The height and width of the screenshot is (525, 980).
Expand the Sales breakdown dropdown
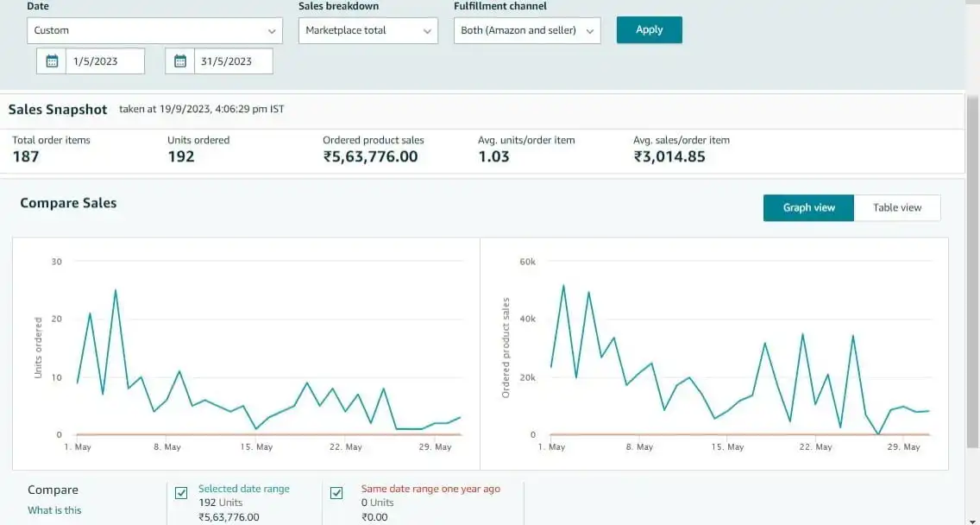click(x=368, y=30)
